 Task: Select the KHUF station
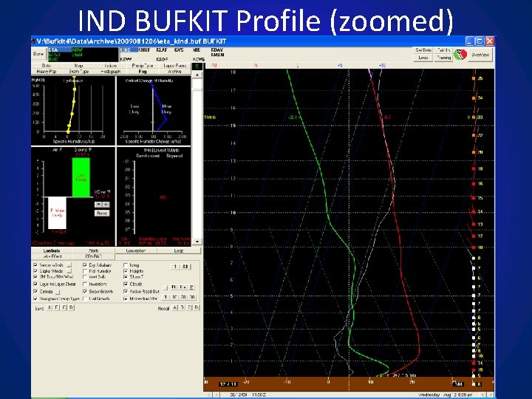(x=144, y=50)
